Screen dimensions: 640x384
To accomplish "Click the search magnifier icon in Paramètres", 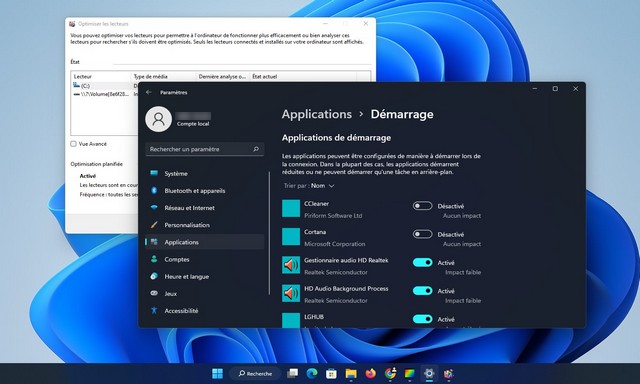I will (x=256, y=149).
